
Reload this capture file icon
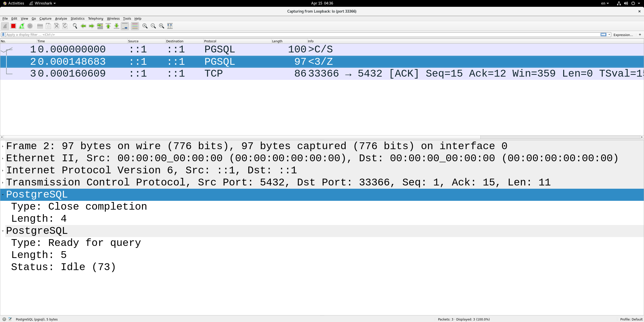(x=65, y=26)
